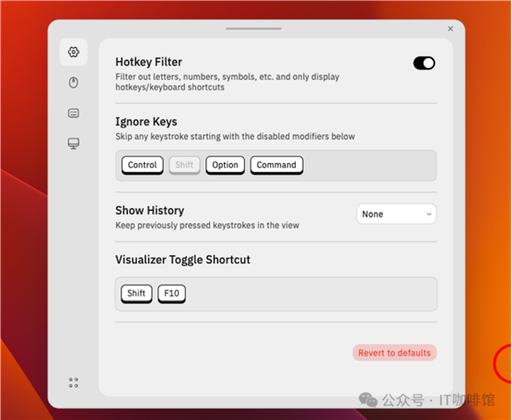Viewport: 512px width, 420px height.
Task: Toggle the Command modifier key
Action: tap(276, 165)
